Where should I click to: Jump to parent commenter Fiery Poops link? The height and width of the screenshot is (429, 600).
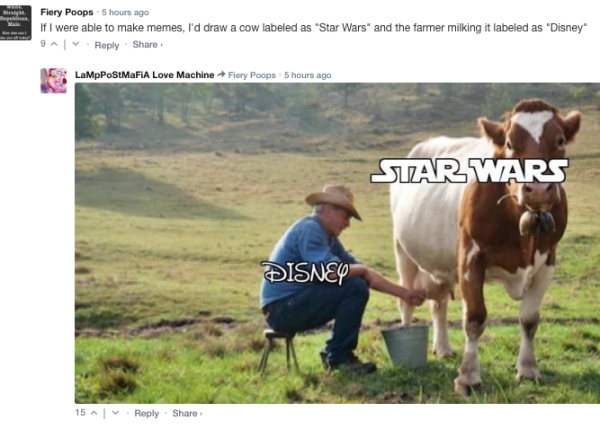point(252,75)
